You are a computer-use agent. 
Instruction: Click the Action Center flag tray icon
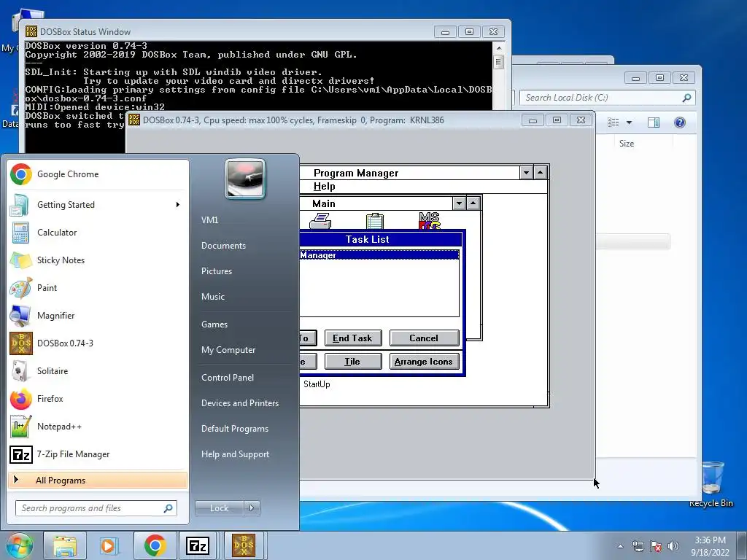click(x=656, y=546)
